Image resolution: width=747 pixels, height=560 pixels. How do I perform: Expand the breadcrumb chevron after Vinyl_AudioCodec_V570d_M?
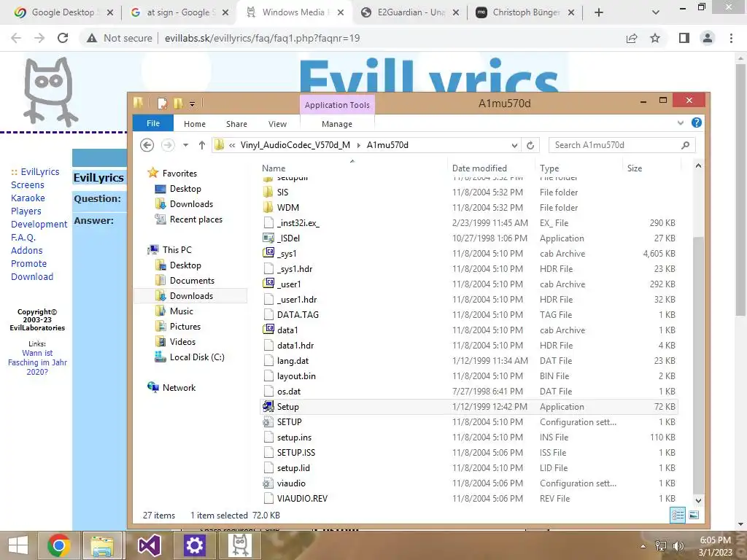359,145
